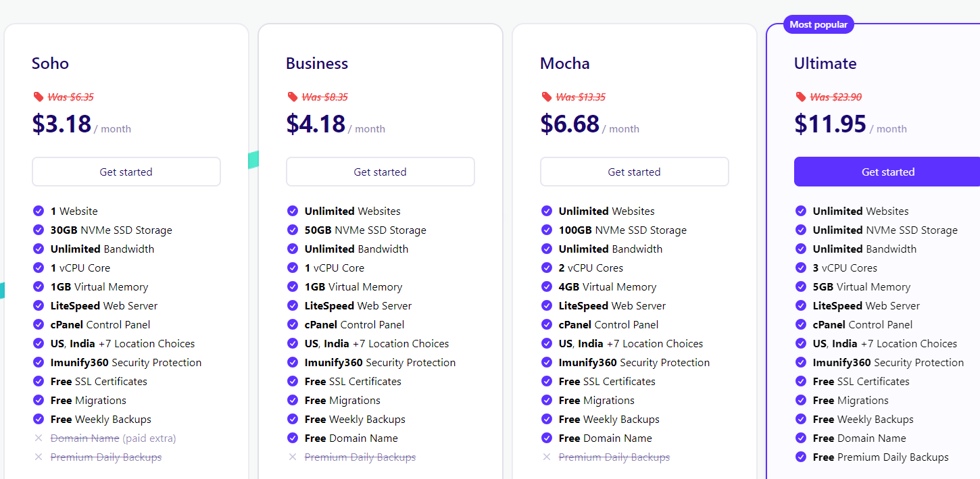The image size is (980, 479).
Task: Click the $6.68 monthly price on Mocha
Action: pyautogui.click(x=568, y=124)
